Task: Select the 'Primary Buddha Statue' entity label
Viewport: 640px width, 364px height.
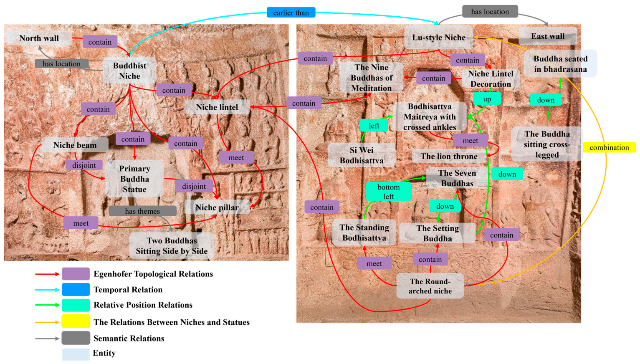Action: (x=134, y=179)
